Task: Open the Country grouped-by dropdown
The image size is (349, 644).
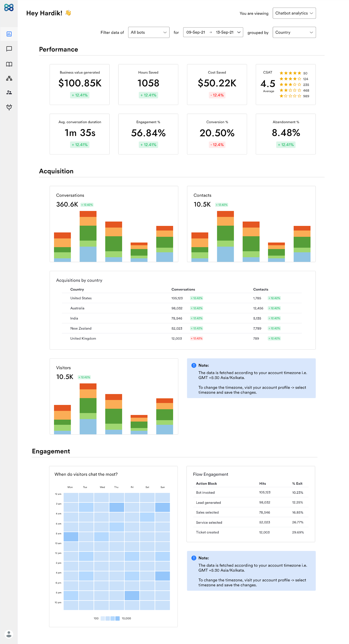Action: pyautogui.click(x=294, y=32)
